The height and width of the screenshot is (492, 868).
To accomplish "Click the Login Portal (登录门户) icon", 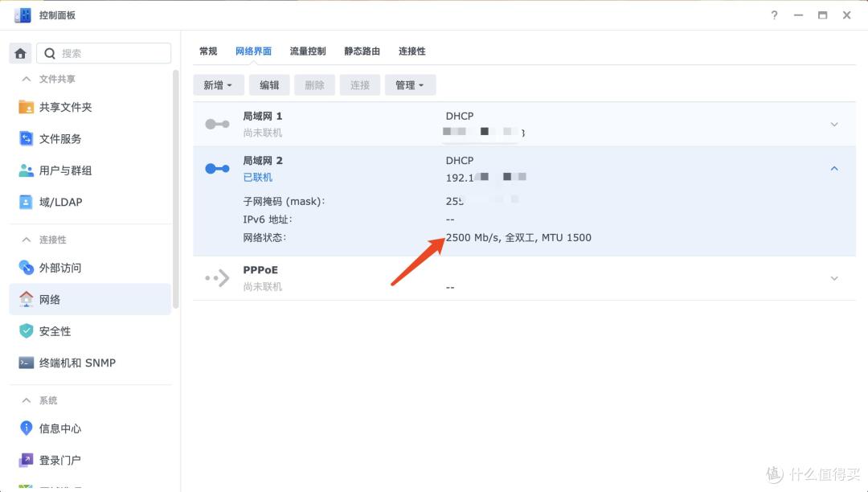I will click(26, 460).
